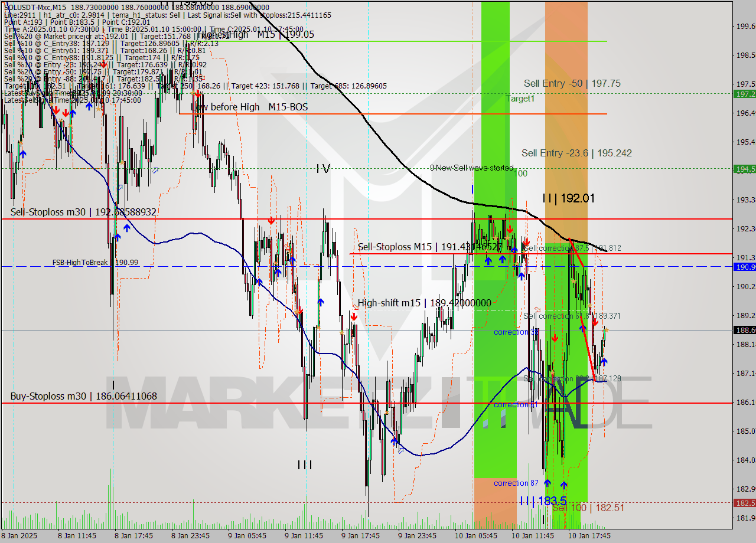
Task: Click the '9 Jan 11:45' time axis label
Action: click(304, 536)
